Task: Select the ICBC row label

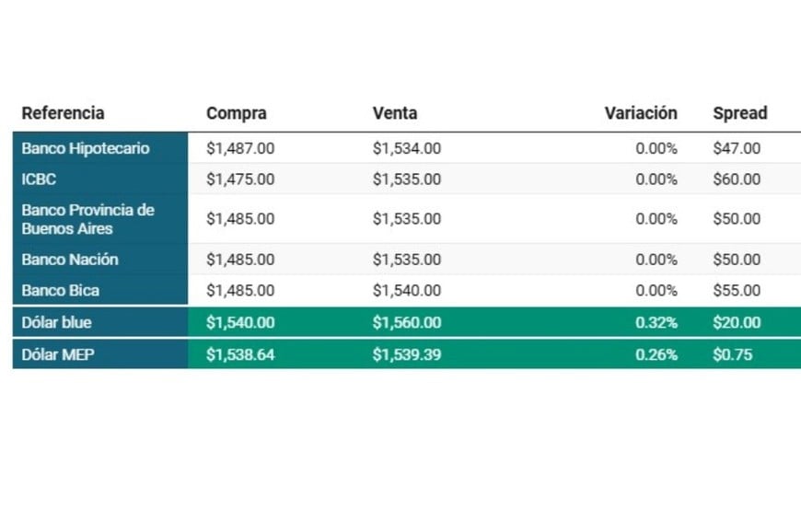Action: click(39, 179)
